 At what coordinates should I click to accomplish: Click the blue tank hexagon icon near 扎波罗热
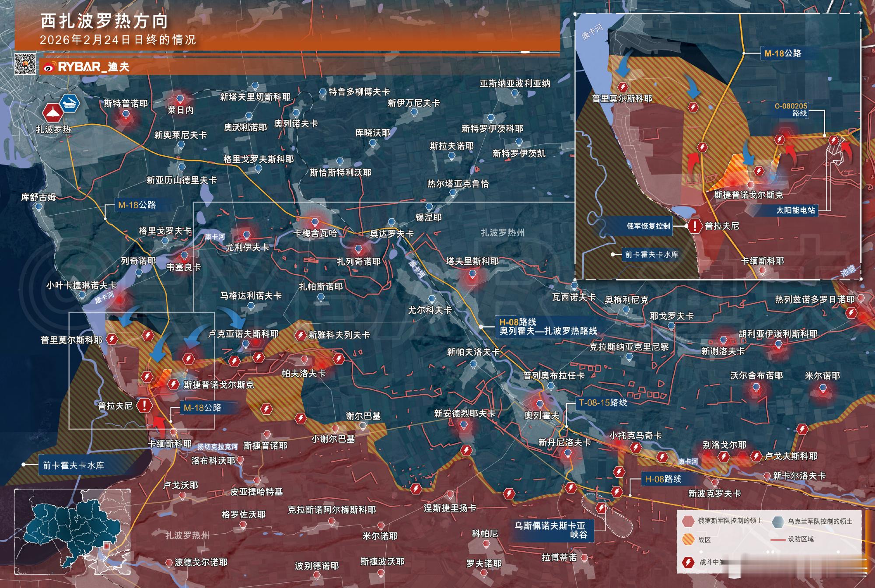[x=70, y=104]
